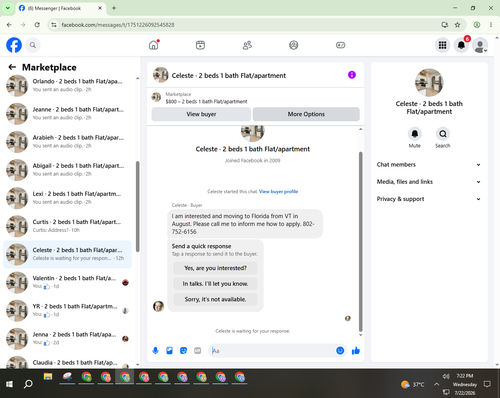The height and width of the screenshot is (398, 500).
Task: Click the conversation list scrollbar
Action: pyautogui.click(x=137, y=207)
